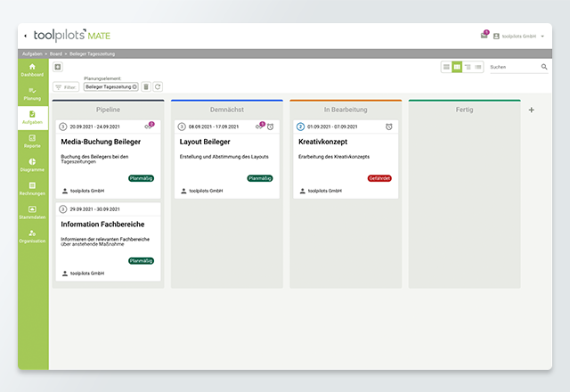Screen dimensions: 570x392
Task: Switch to the highlighted board view toggle
Action: click(x=457, y=67)
